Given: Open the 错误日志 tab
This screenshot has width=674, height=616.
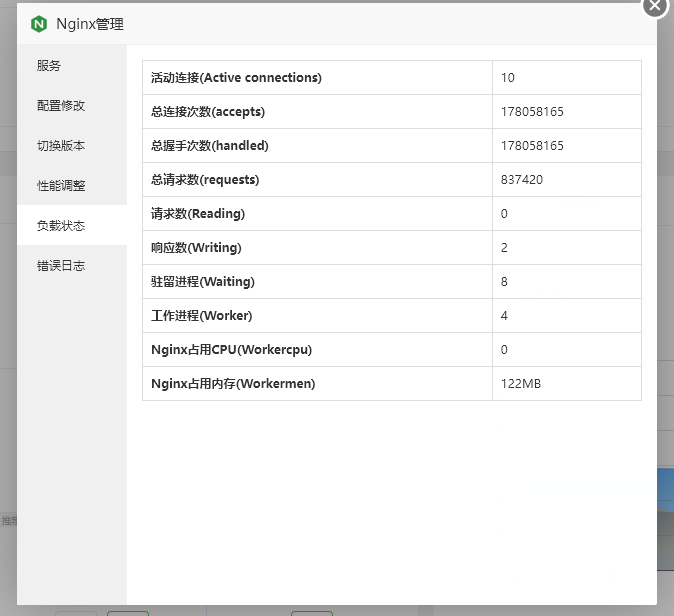Looking at the screenshot, I should pos(72,265).
